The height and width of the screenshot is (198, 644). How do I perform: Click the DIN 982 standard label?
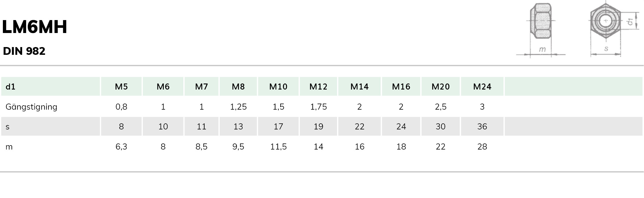[24, 51]
